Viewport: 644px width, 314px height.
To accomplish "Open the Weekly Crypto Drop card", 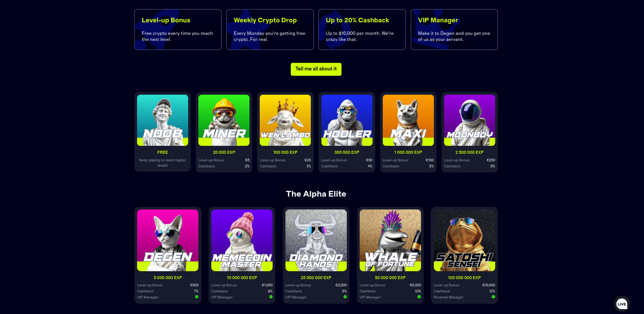I will [270, 30].
